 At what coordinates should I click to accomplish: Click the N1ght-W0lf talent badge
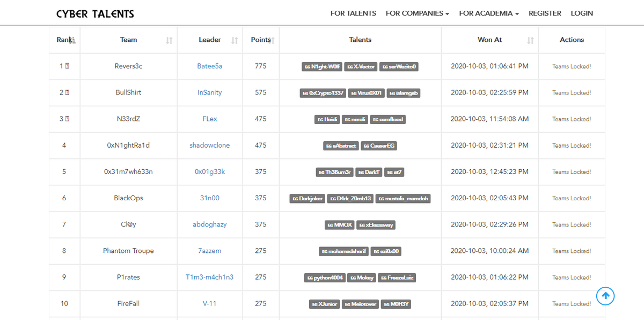[x=322, y=67]
